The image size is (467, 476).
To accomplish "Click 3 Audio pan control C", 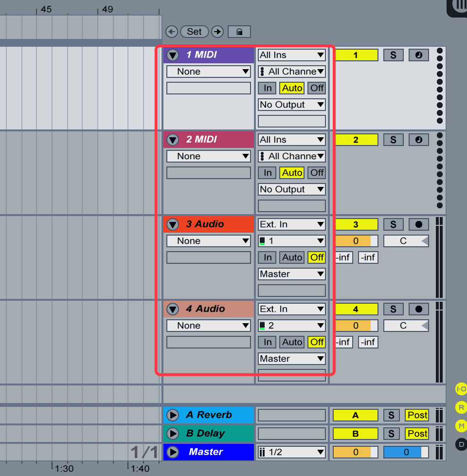I will pos(406,241).
